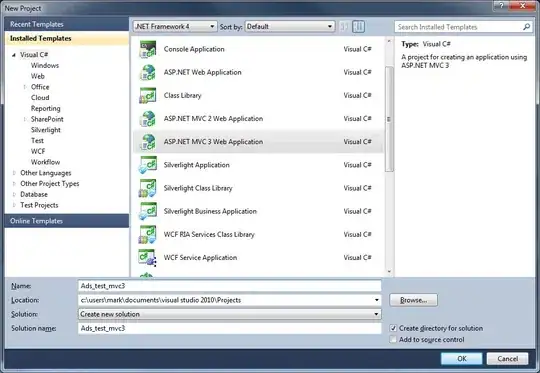Open the Location path dropdown

point(376,300)
